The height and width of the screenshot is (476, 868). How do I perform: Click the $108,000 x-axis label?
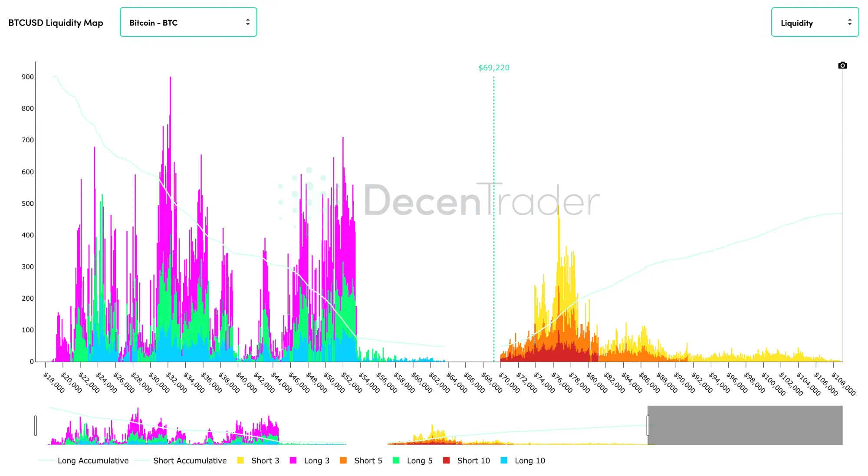pyautogui.click(x=844, y=384)
